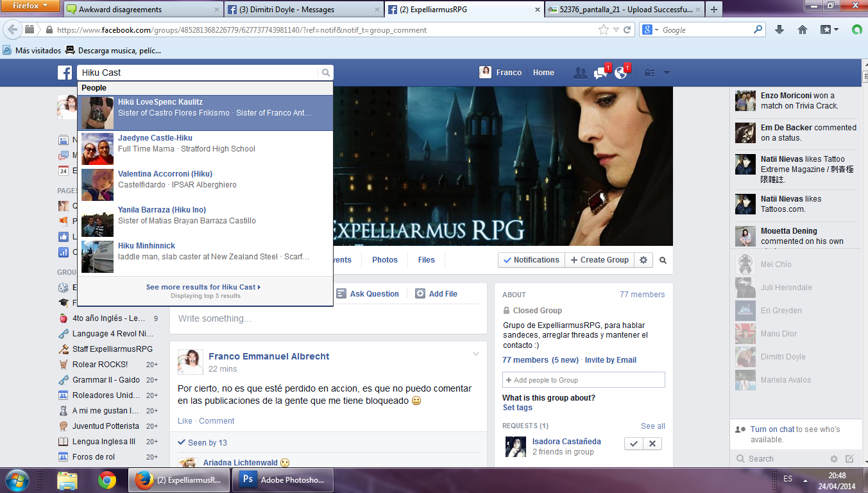Click the 77 members link in About header

tap(642, 295)
